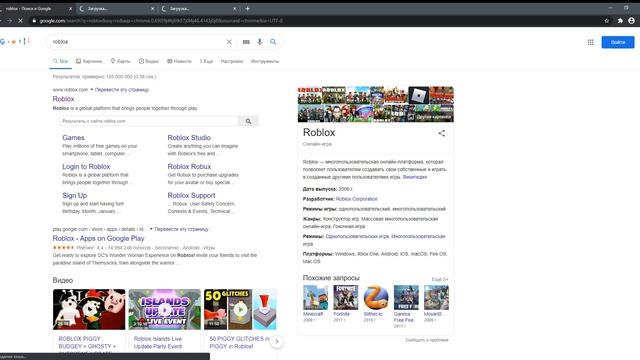Close the roblox Google search tab
The image size is (640, 360).
(x=70, y=8)
